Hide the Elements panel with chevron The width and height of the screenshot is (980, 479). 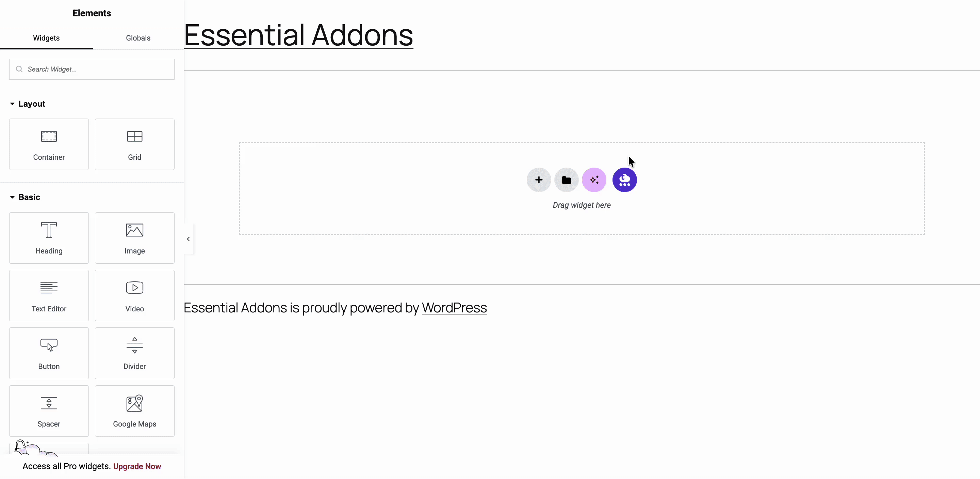[188, 239]
